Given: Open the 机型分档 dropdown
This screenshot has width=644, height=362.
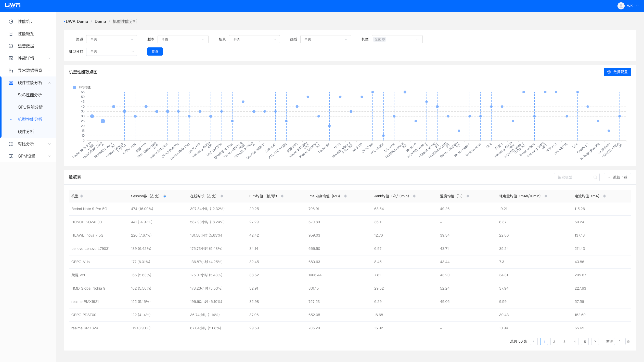Looking at the screenshot, I should [111, 52].
